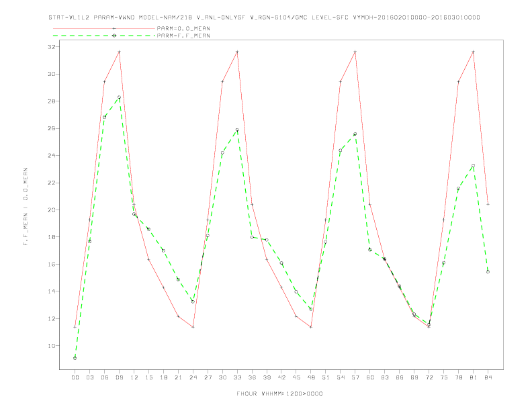Screen dimensions: 532x411
Task: Click x-axis tick label 06
Action: [x=105, y=377]
